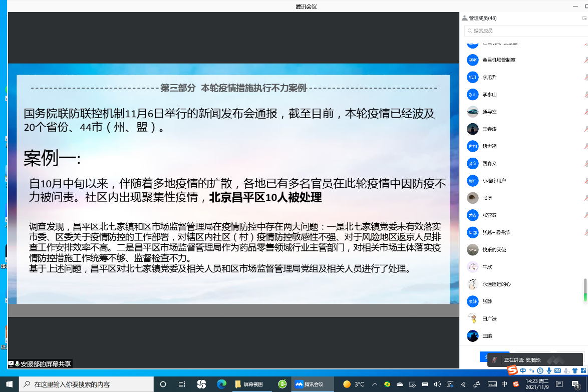
Task: Open the date and time calendar flyout
Action: tap(537, 384)
